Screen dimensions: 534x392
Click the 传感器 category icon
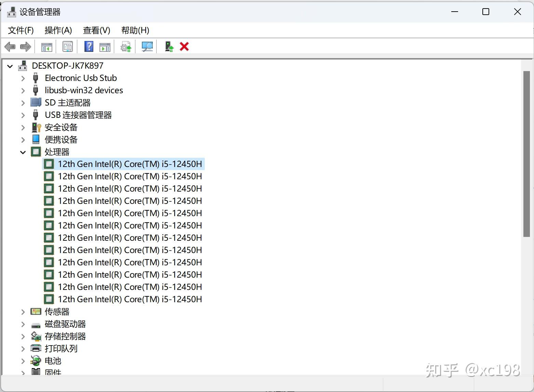pyautogui.click(x=36, y=311)
